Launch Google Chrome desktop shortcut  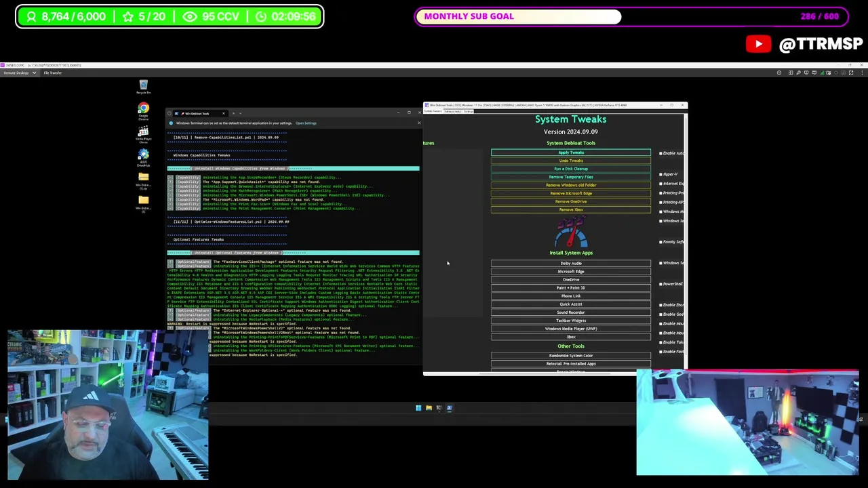pos(143,110)
